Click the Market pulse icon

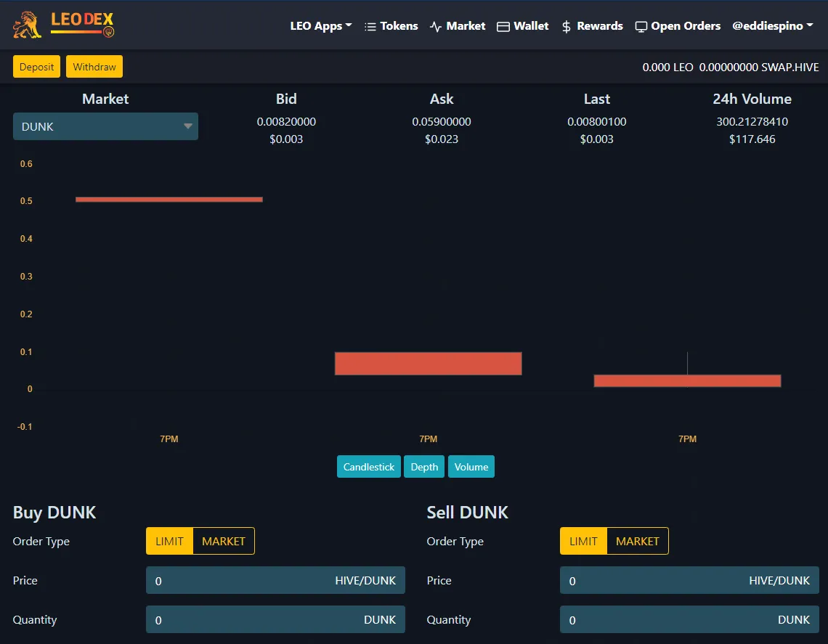436,26
